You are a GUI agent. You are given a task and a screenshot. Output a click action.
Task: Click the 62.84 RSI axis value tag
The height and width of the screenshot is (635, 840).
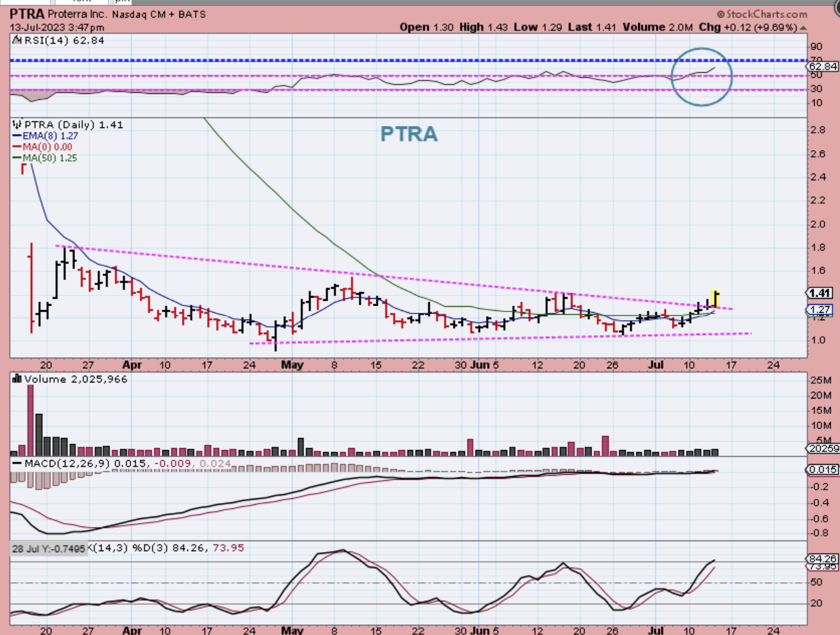click(823, 66)
